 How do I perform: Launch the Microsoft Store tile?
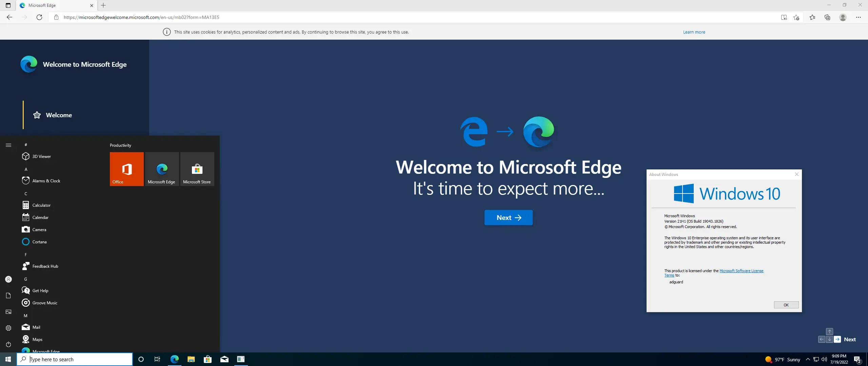tap(197, 169)
